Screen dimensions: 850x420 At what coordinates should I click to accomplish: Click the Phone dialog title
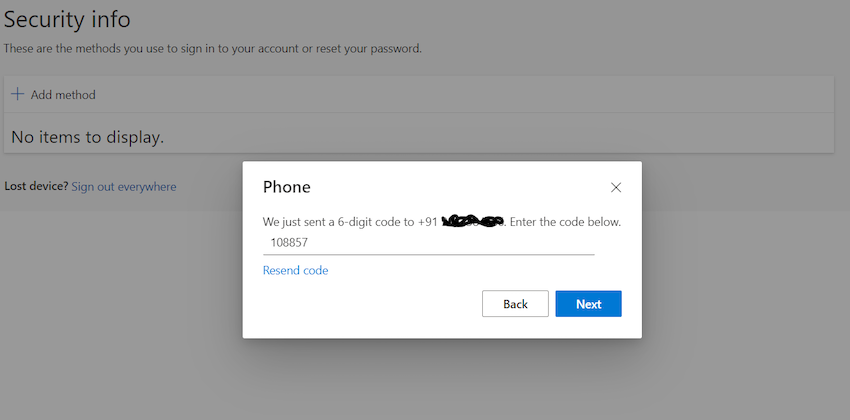[x=286, y=187]
